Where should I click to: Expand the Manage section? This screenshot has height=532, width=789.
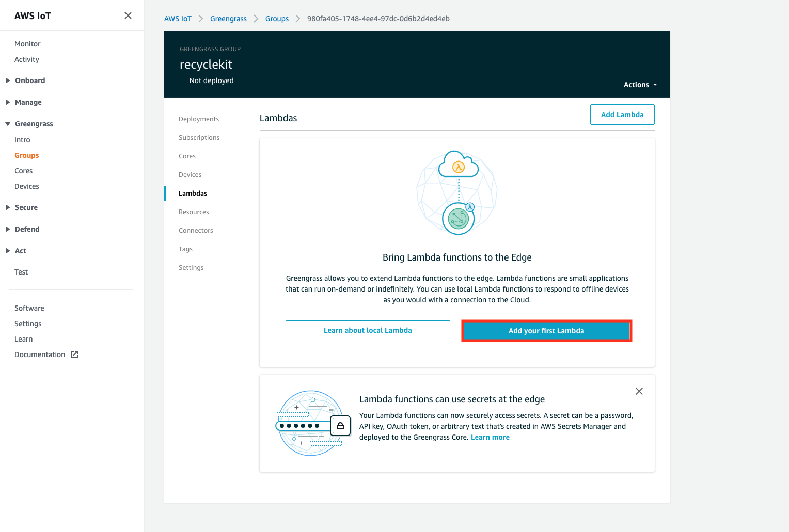[8, 102]
